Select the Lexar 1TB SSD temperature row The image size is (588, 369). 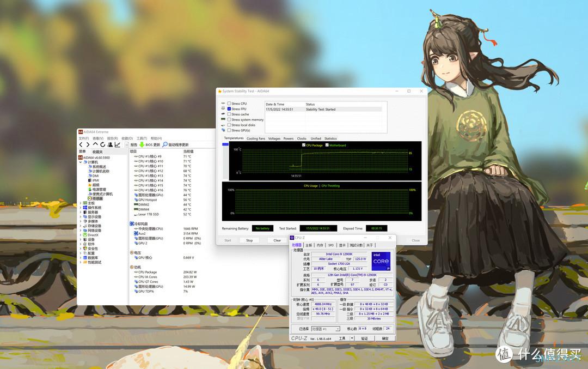[x=163, y=214]
